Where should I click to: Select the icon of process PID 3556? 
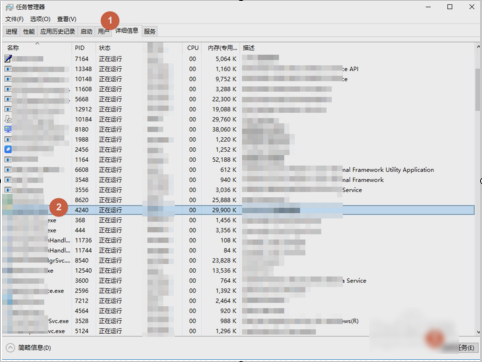pos(8,190)
